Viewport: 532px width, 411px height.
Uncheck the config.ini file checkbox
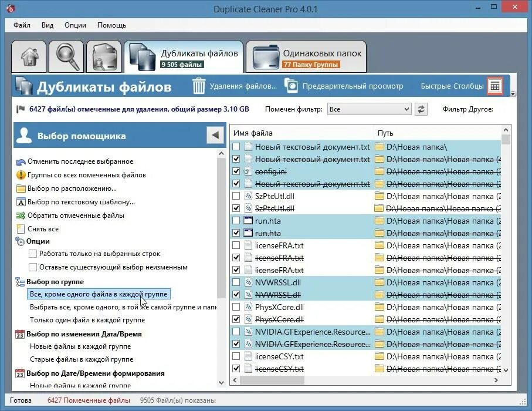[x=236, y=171]
